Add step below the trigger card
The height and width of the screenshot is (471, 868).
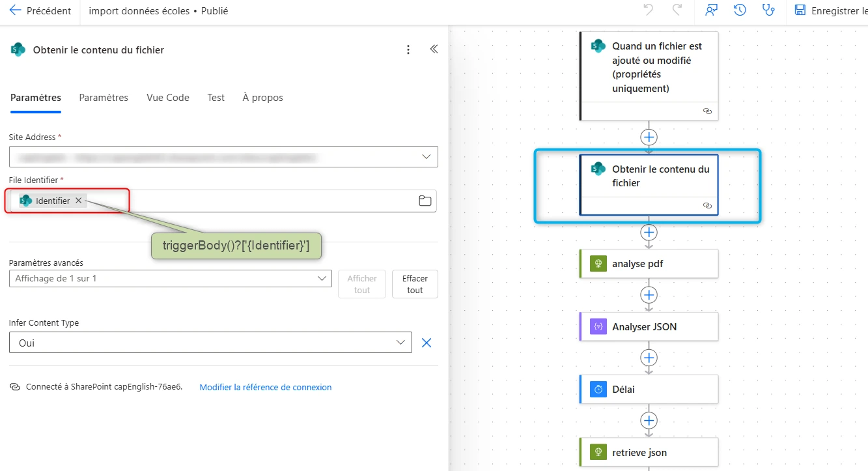coord(649,137)
